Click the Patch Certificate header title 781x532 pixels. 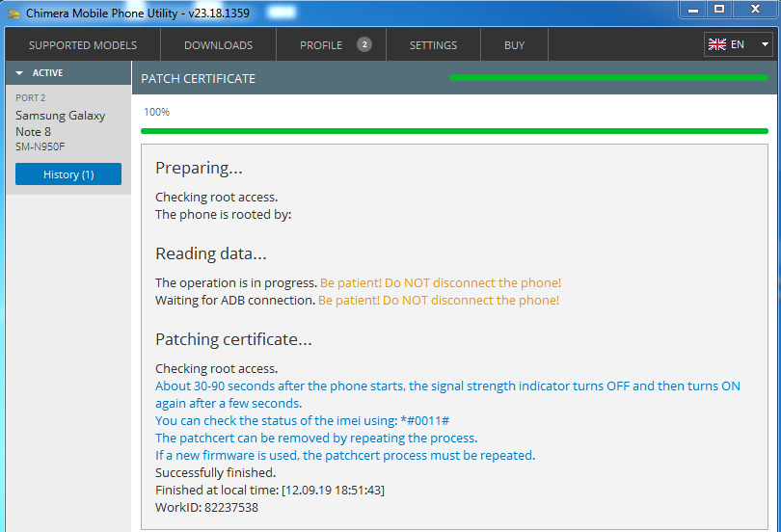coord(199,78)
